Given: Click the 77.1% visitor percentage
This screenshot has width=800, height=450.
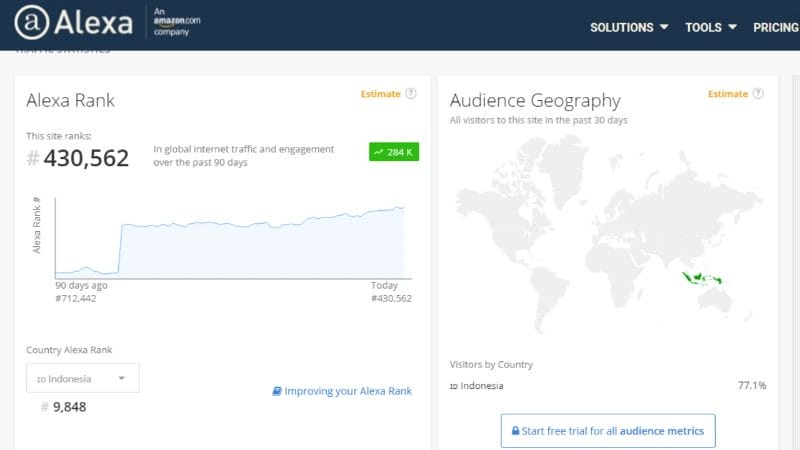Looking at the screenshot, I should click(x=752, y=385).
